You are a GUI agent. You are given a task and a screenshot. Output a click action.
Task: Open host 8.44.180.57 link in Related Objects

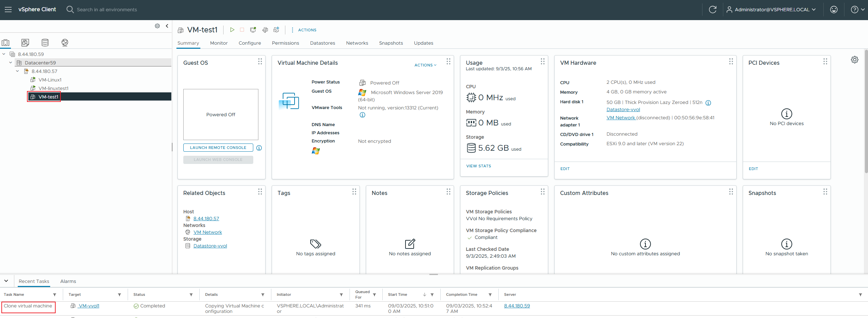[206, 218]
